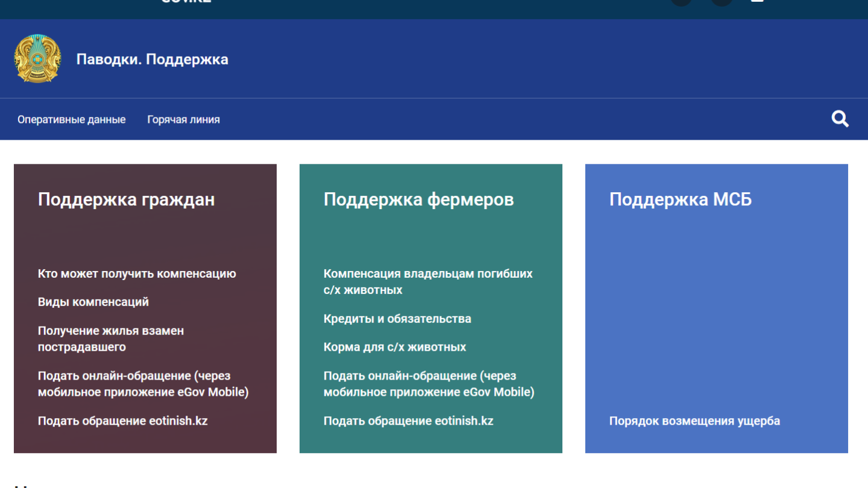Open eotinish.kz appeal link in citizens card
This screenshot has height=488, width=868.
tap(122, 421)
